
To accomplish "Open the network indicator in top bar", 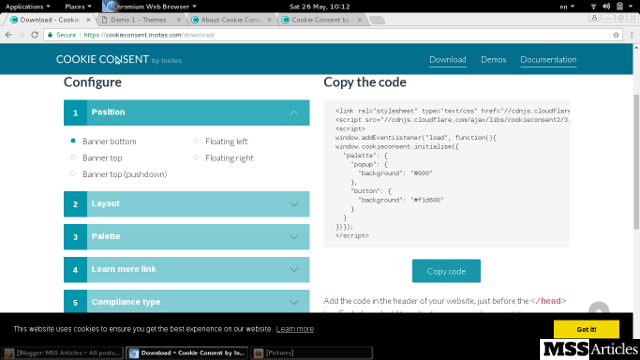I will pos(593,6).
